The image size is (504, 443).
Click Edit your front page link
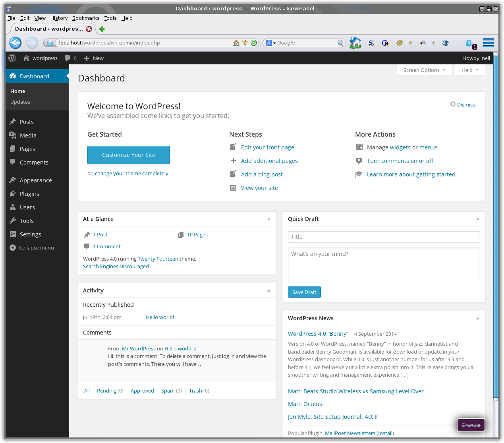click(268, 147)
